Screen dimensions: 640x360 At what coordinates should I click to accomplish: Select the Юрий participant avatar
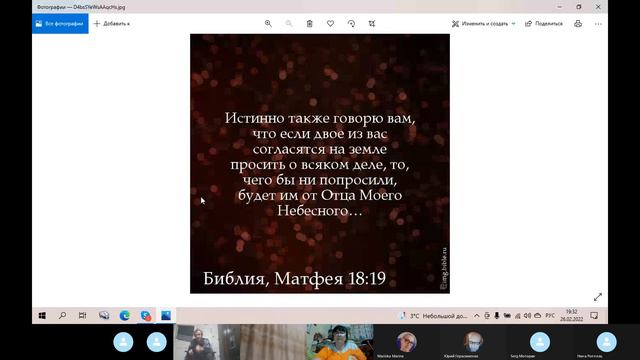point(473,342)
